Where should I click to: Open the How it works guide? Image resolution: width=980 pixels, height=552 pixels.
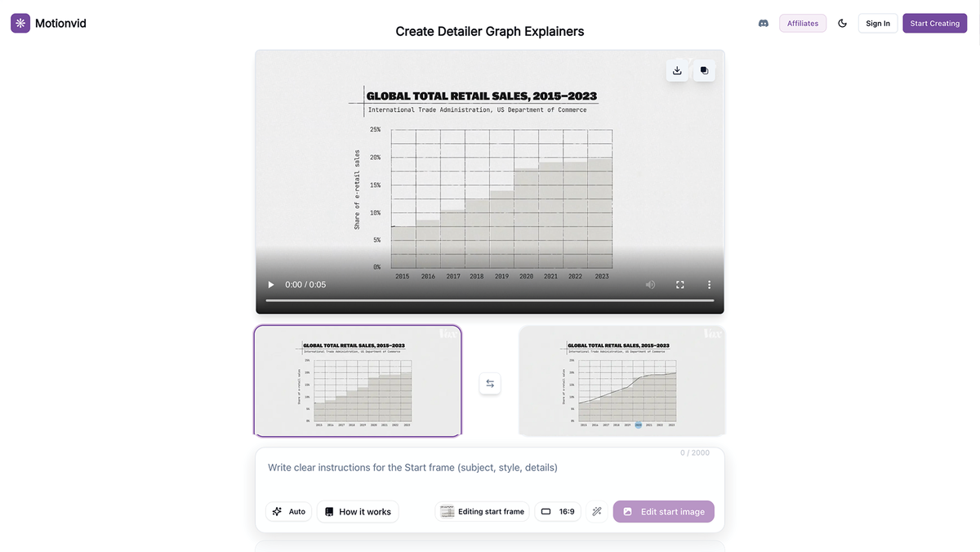point(358,511)
